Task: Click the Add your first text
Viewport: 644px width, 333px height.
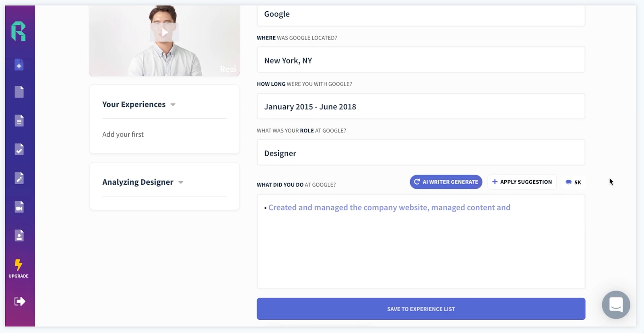Action: [123, 134]
